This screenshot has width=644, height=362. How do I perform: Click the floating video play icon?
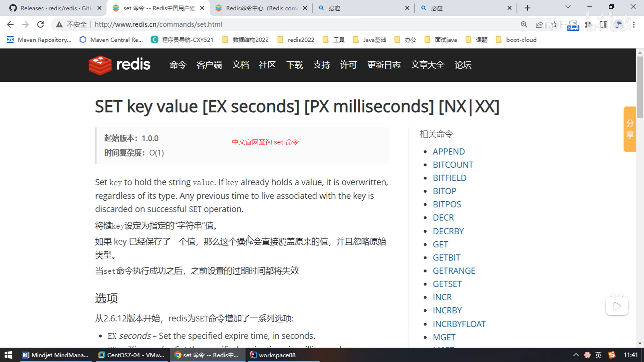tap(616, 306)
